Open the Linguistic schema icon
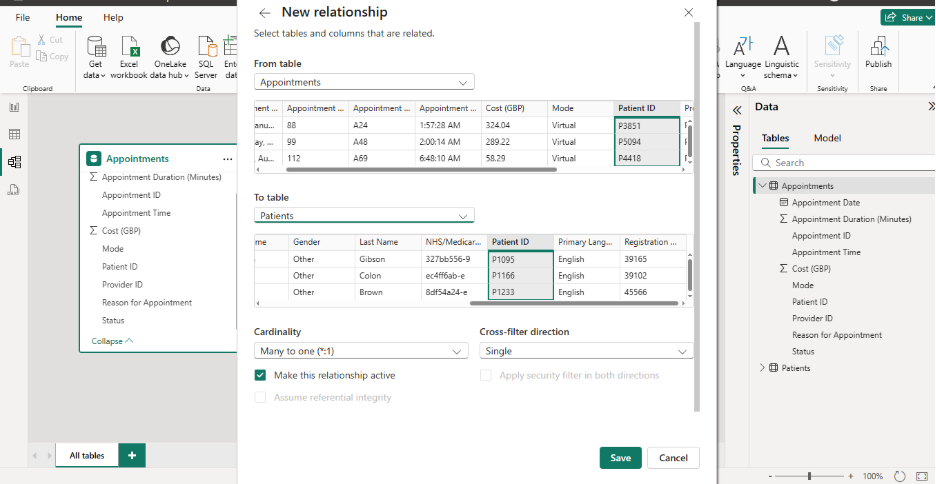 point(781,46)
